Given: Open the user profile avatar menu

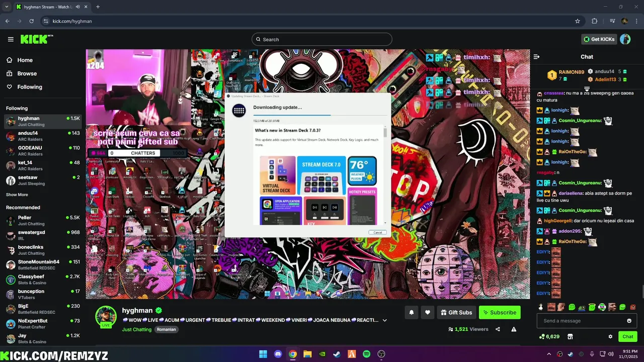Looking at the screenshot, I should (x=625, y=39).
